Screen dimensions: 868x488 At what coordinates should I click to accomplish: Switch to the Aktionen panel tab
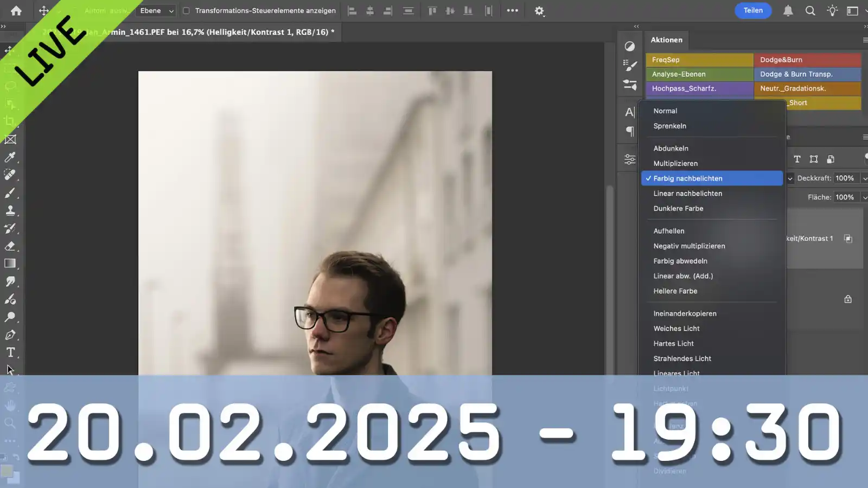coord(666,40)
